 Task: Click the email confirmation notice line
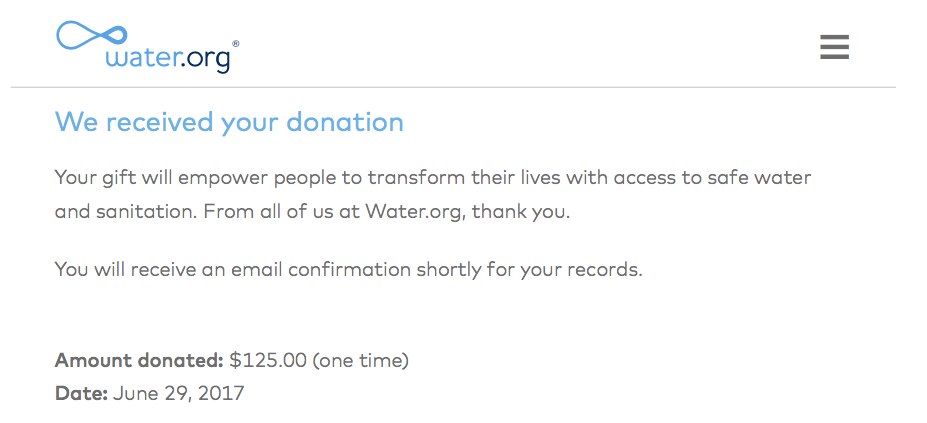click(348, 270)
